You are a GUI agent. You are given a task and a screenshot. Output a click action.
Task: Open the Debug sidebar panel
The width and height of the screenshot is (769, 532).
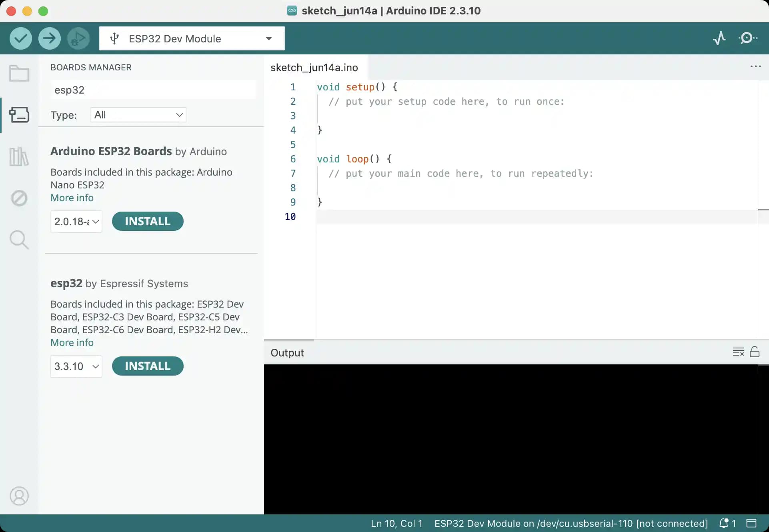19,198
